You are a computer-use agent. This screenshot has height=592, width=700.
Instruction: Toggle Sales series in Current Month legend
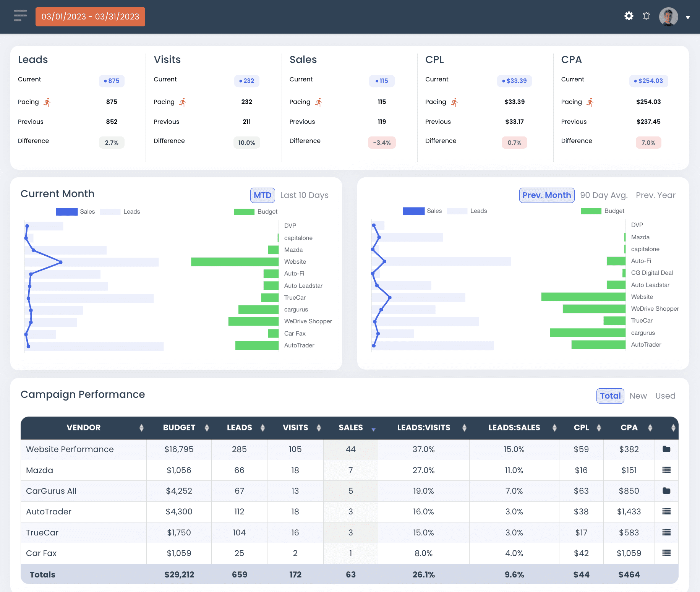coord(75,212)
